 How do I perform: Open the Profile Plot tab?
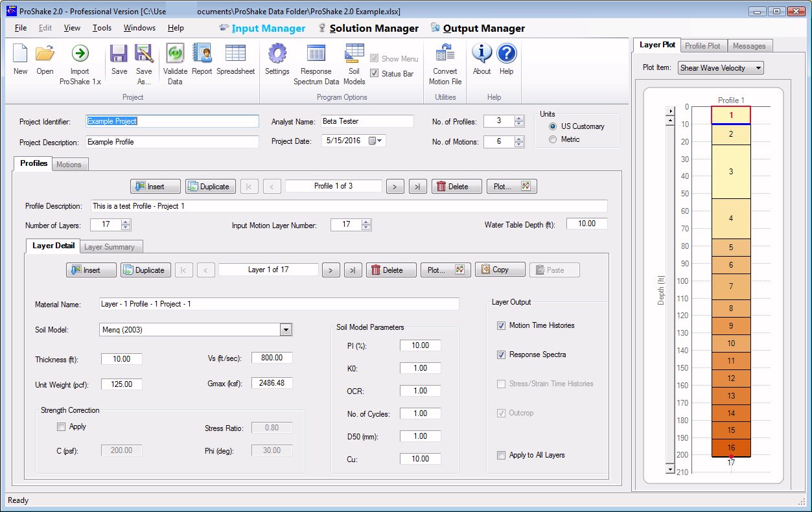coord(702,46)
